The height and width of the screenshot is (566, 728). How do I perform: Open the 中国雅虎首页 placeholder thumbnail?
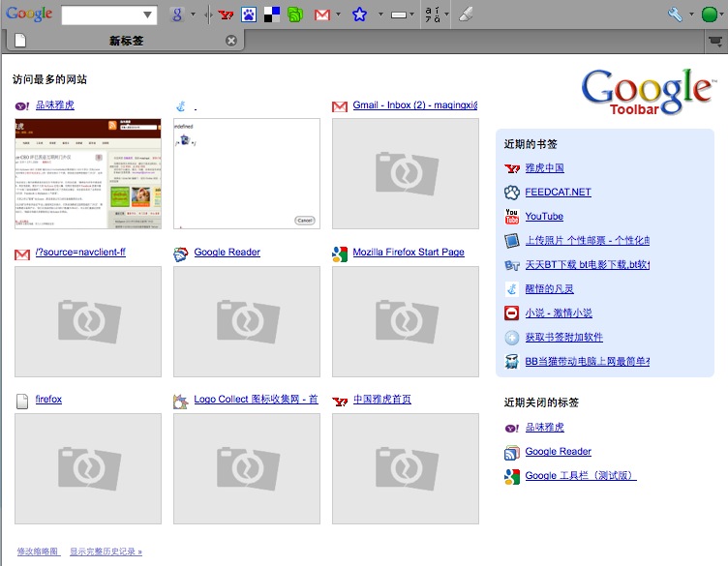click(406, 468)
